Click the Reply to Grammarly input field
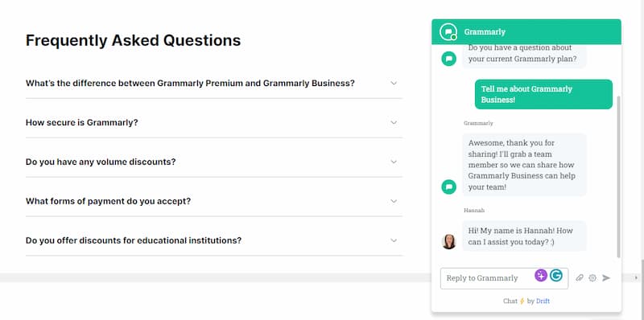644x320 pixels. (505, 278)
